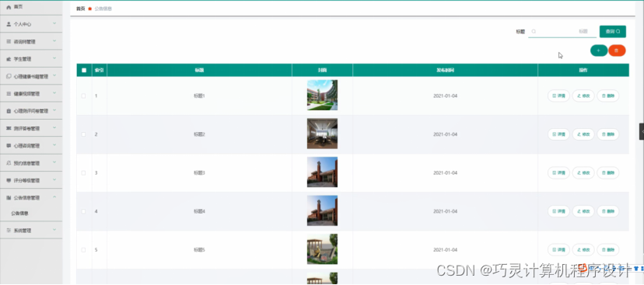Click 修改 edit for row 标题1
This screenshot has height=285, width=644.
583,96
